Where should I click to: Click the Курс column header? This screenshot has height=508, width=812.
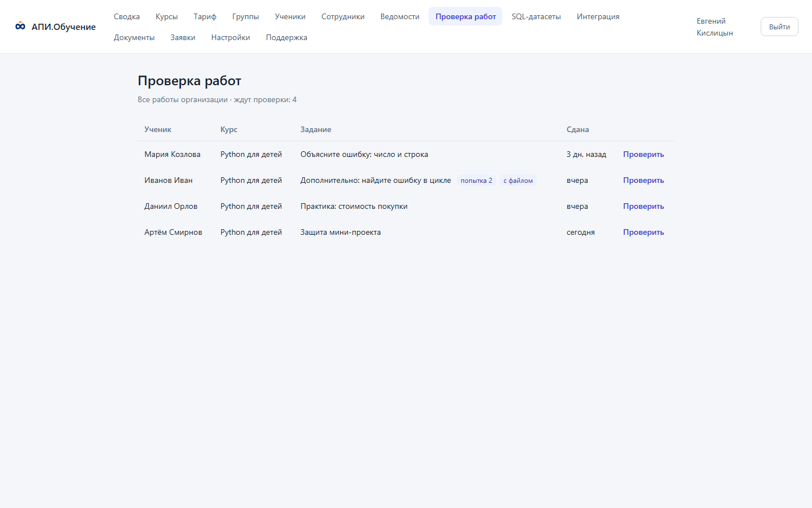(x=229, y=129)
